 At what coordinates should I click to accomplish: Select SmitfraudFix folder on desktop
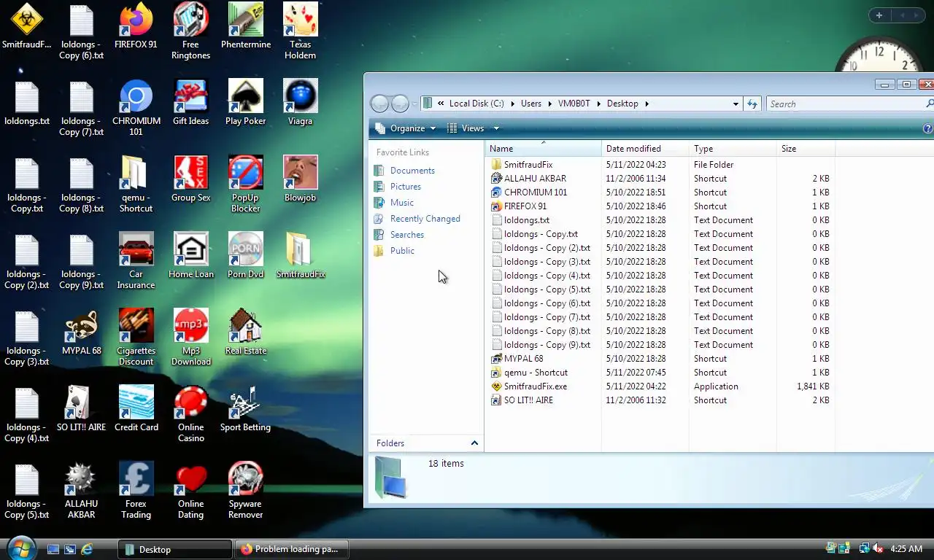click(300, 256)
